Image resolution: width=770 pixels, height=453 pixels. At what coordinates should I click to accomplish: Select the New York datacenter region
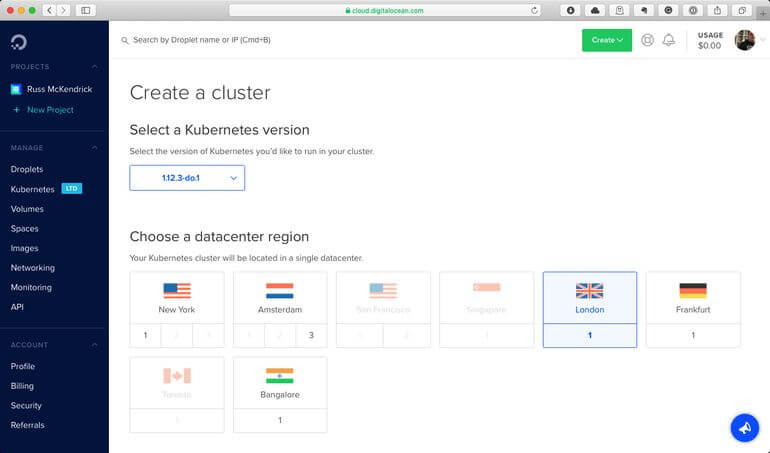176,298
